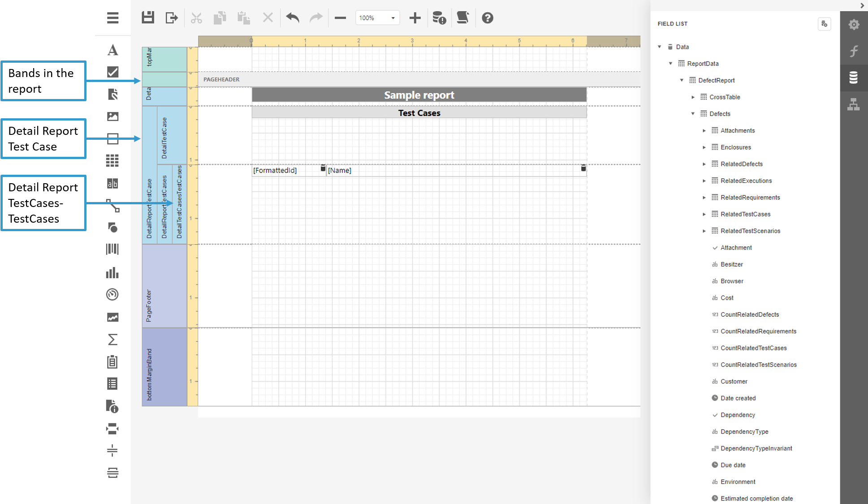Select the Picture Box tool
Image resolution: width=868 pixels, height=504 pixels.
[x=112, y=116]
